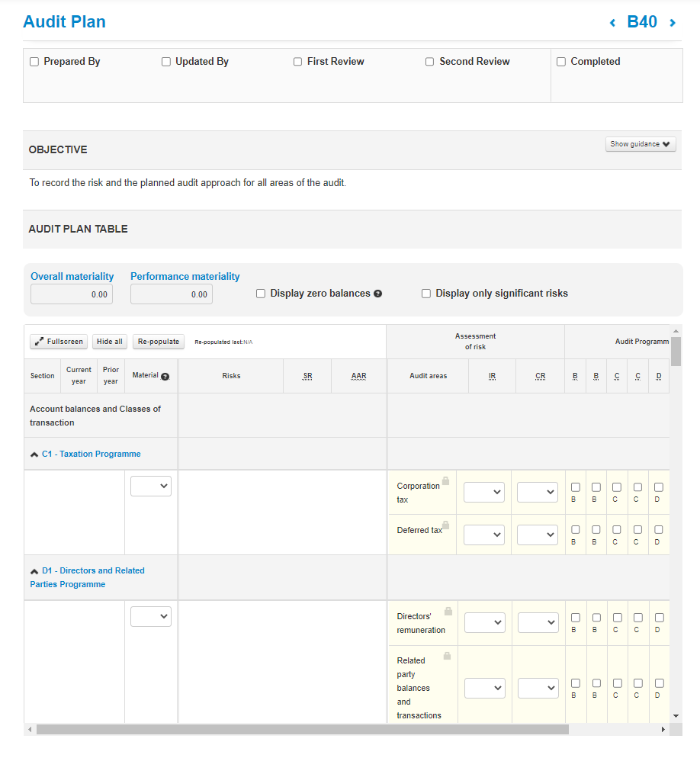700x758 pixels.
Task: Enable Display only significant risks
Action: coord(425,293)
